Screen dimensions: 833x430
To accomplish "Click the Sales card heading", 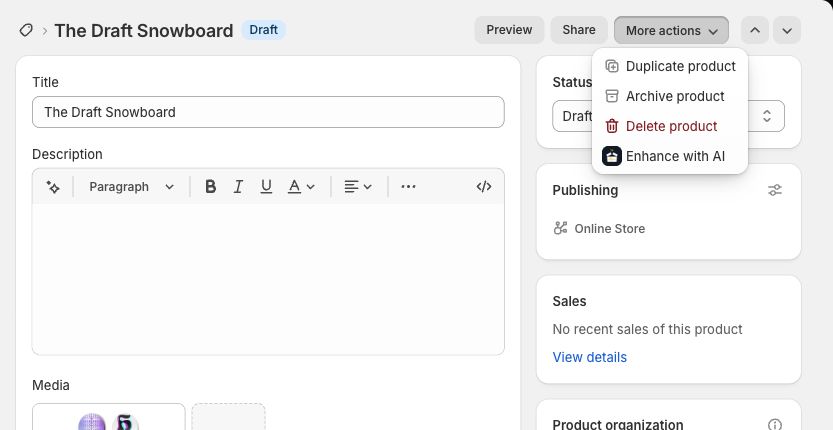I will coord(569,301).
